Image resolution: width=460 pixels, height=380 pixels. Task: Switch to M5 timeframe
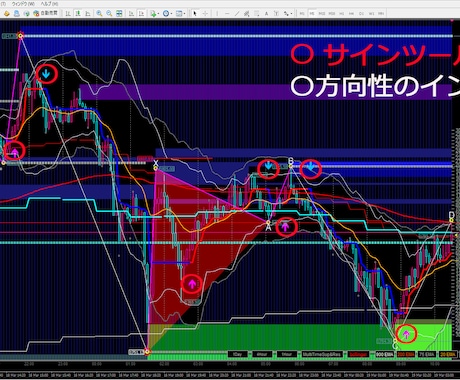tap(312, 14)
